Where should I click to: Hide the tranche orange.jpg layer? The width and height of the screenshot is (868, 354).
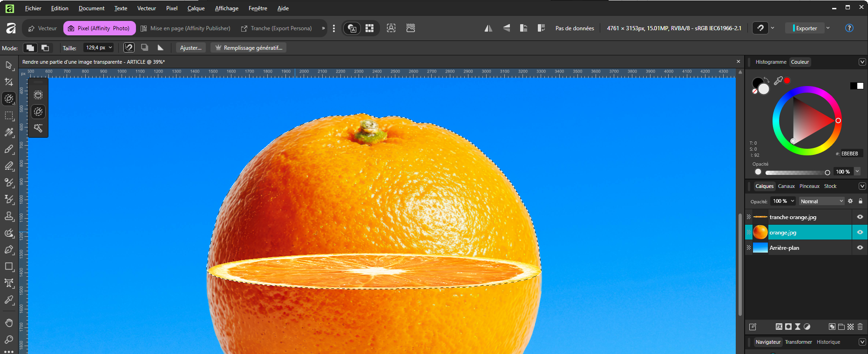coord(860,217)
